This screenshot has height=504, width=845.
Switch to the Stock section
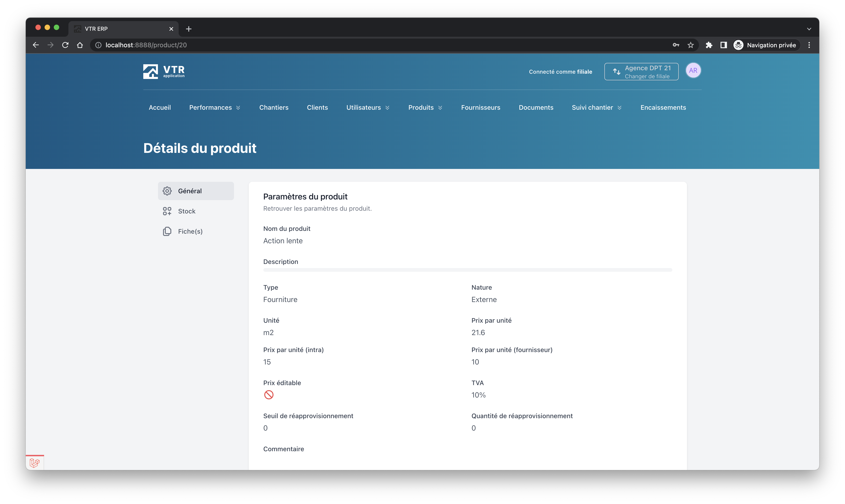coord(186,211)
